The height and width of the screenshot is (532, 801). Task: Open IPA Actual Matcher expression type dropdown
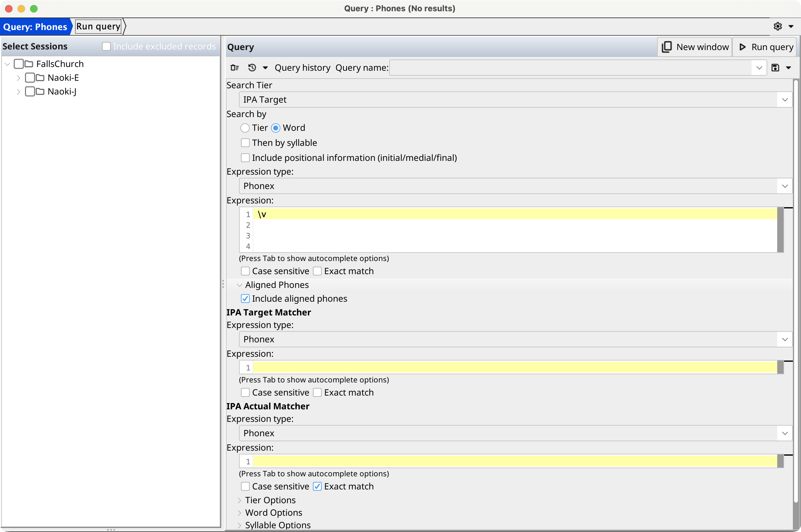516,433
